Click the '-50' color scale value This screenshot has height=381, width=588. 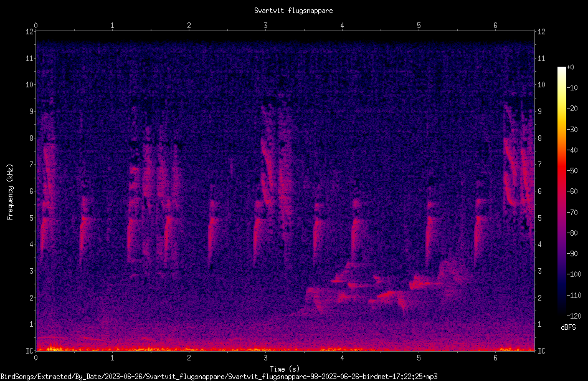point(572,171)
